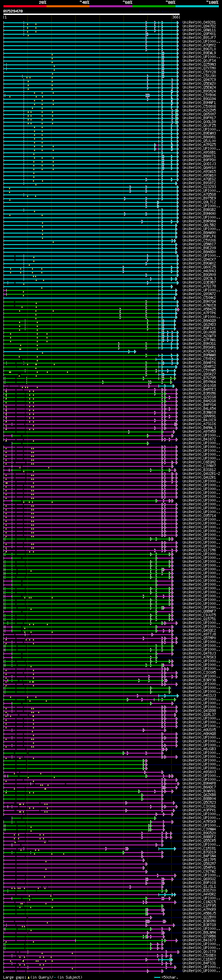
Task: Open hit UniRef100_Q9FHX1
Action: click(x=199, y=34)
